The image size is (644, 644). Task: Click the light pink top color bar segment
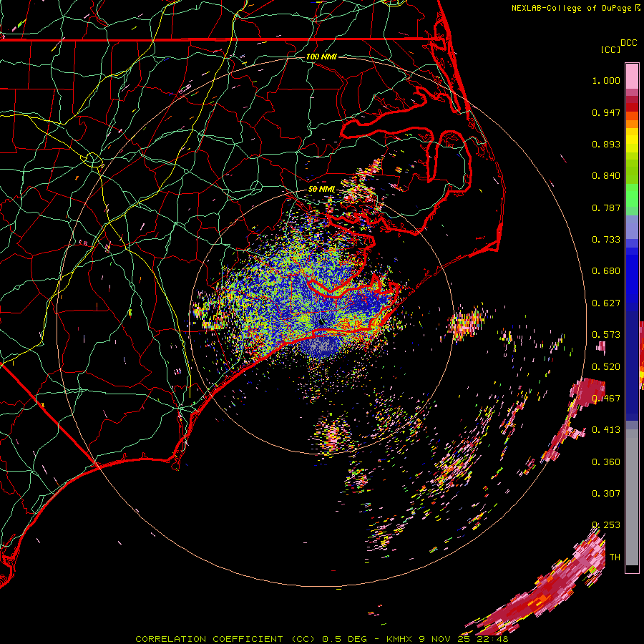click(x=632, y=76)
